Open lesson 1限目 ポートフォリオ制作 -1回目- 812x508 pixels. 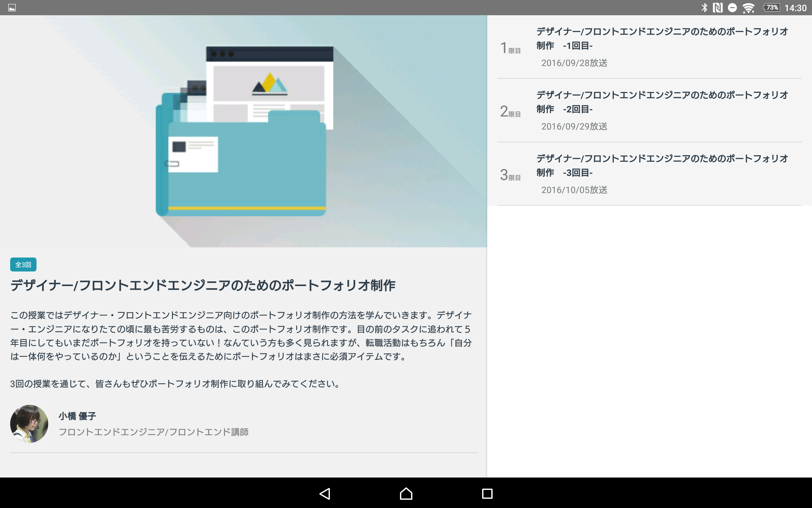649,47
